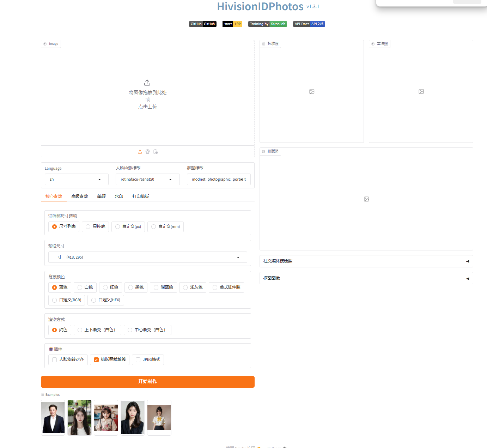Select the 自定义(px) size option

(x=128, y=226)
